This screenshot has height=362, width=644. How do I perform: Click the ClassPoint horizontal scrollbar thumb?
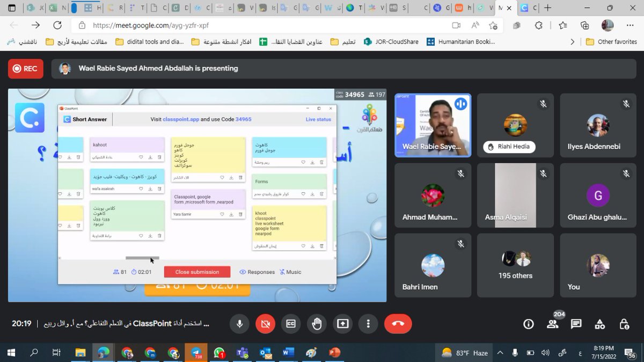coord(142,258)
